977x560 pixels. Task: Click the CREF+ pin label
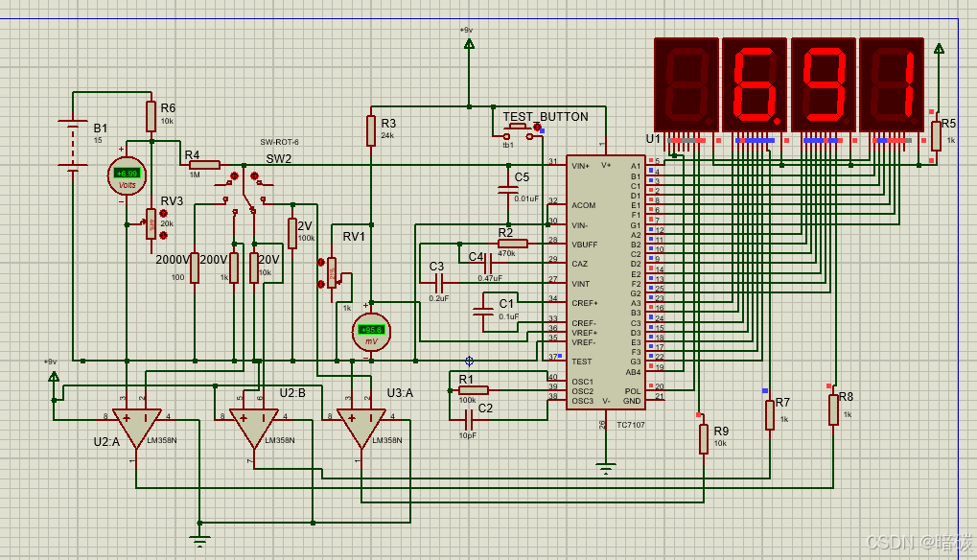[585, 303]
